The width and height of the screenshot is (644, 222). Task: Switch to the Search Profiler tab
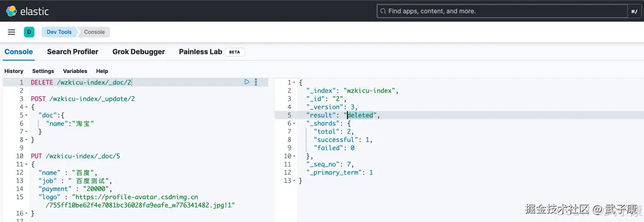73,52
